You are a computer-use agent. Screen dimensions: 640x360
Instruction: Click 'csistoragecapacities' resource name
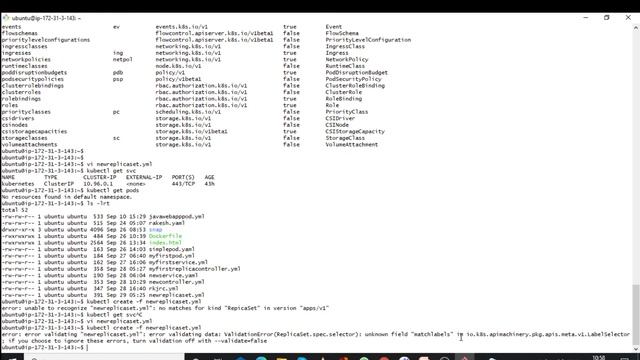(x=34, y=131)
